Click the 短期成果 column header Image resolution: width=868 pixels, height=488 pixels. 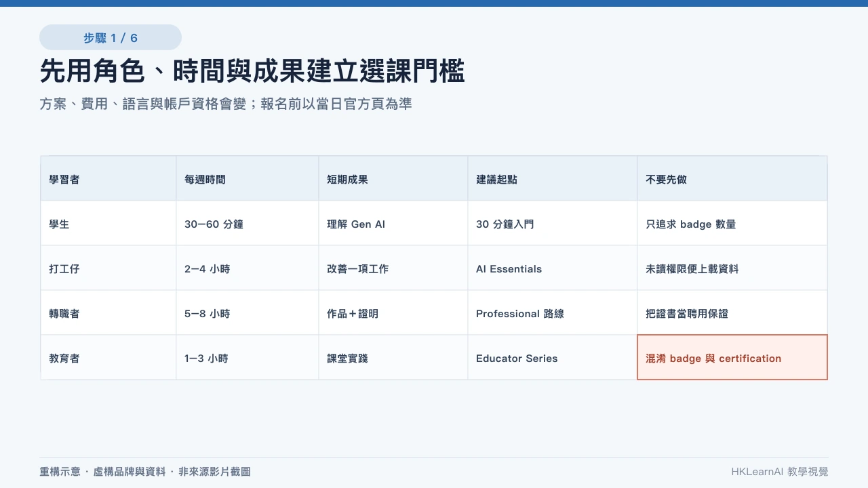click(393, 179)
